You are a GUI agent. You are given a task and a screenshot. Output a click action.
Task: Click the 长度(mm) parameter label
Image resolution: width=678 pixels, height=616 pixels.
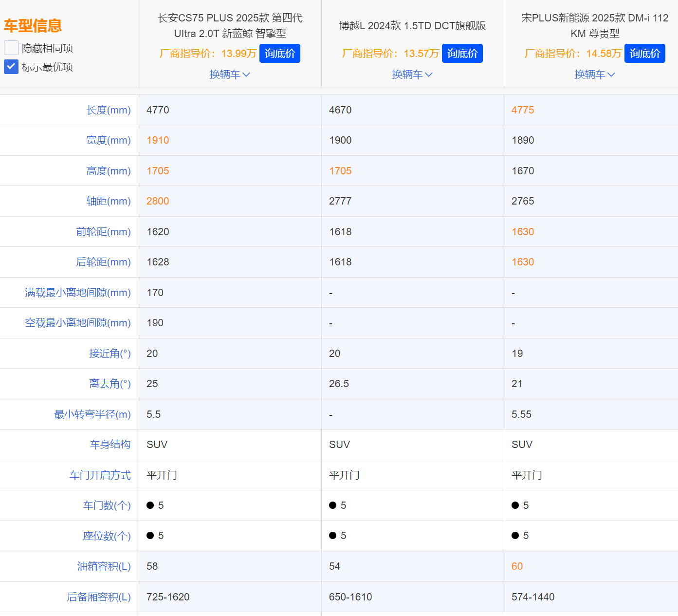109,110
